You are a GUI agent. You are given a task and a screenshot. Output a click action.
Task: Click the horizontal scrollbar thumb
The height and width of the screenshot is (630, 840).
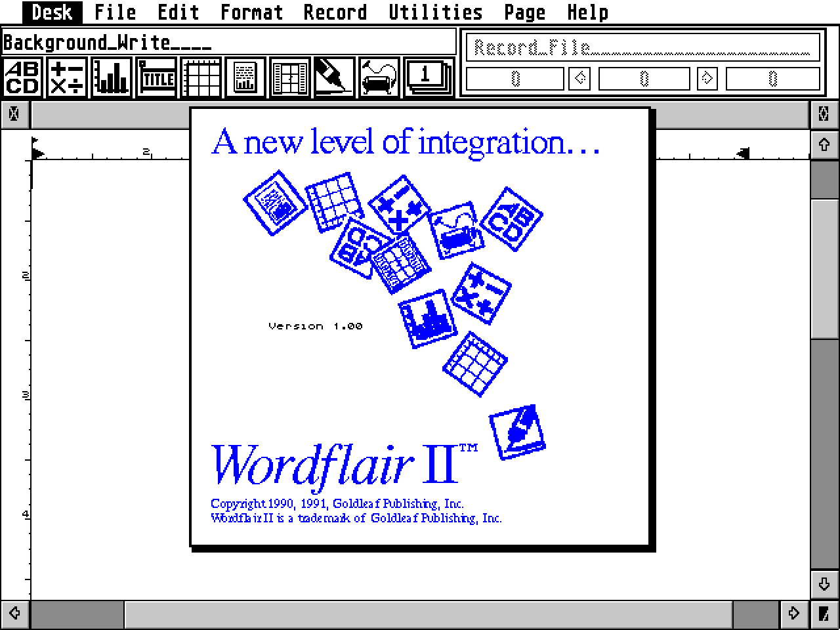pos(428,614)
